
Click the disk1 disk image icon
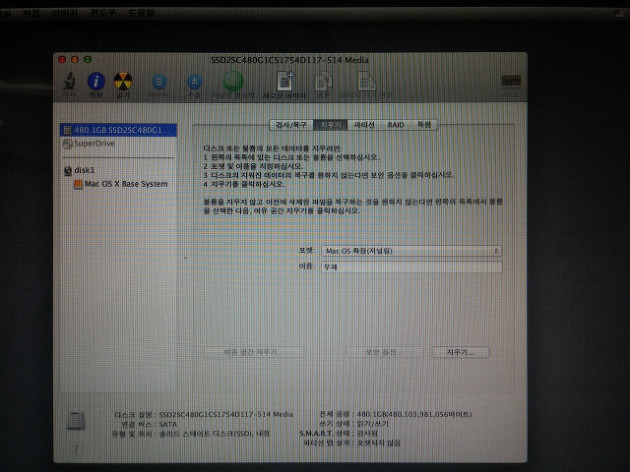pyautogui.click(x=68, y=171)
